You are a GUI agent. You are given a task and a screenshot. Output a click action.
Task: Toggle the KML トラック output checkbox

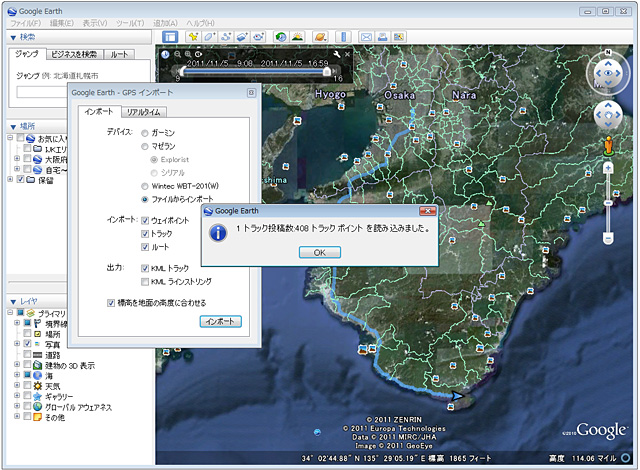point(145,268)
